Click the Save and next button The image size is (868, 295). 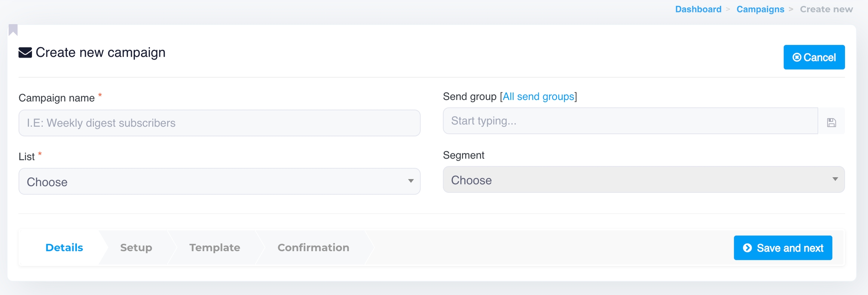(x=782, y=248)
